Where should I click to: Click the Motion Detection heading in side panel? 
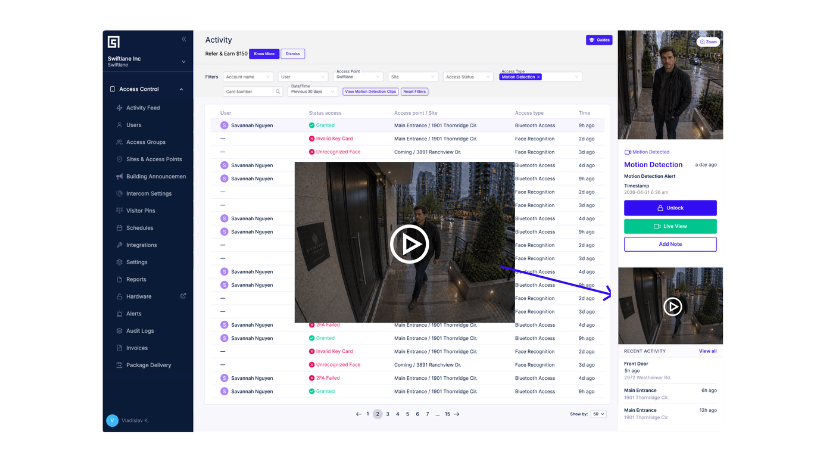tap(653, 165)
